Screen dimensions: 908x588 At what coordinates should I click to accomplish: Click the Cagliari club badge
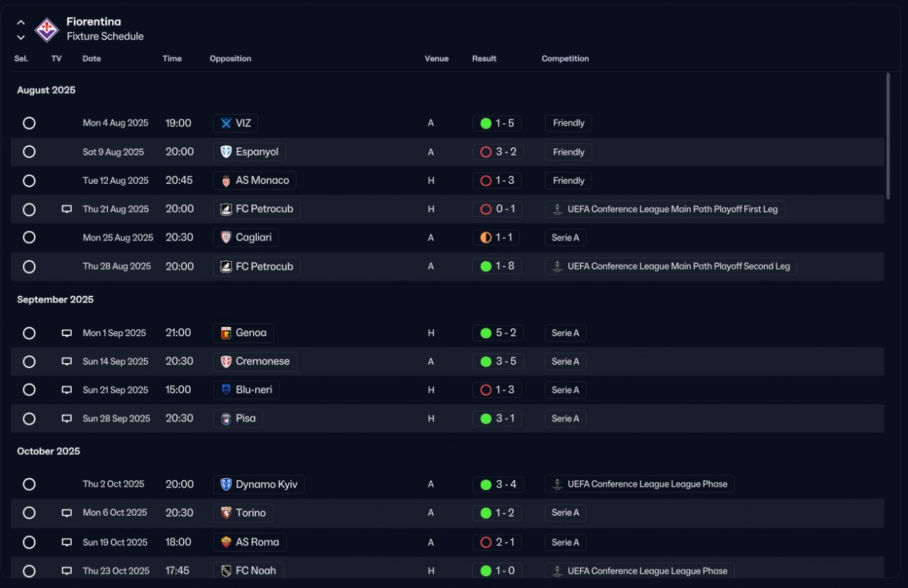pyautogui.click(x=226, y=238)
